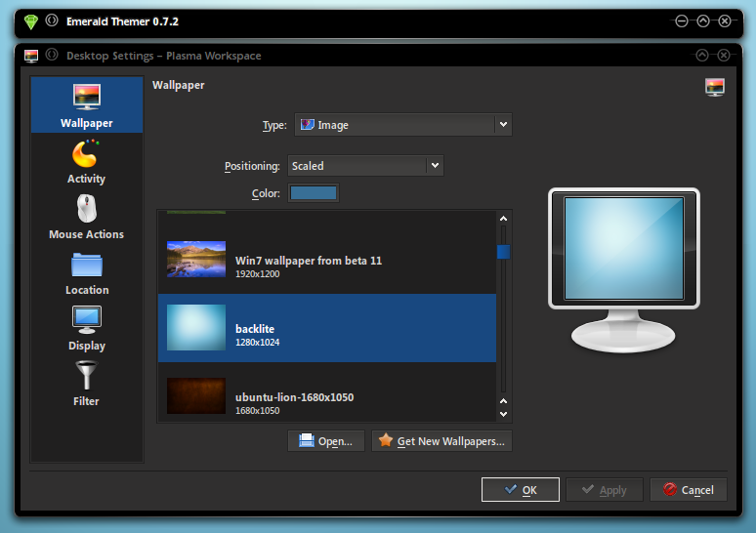The height and width of the screenshot is (533, 756).
Task: Click the wallpaper list scrollbar handle
Action: pyautogui.click(x=503, y=252)
